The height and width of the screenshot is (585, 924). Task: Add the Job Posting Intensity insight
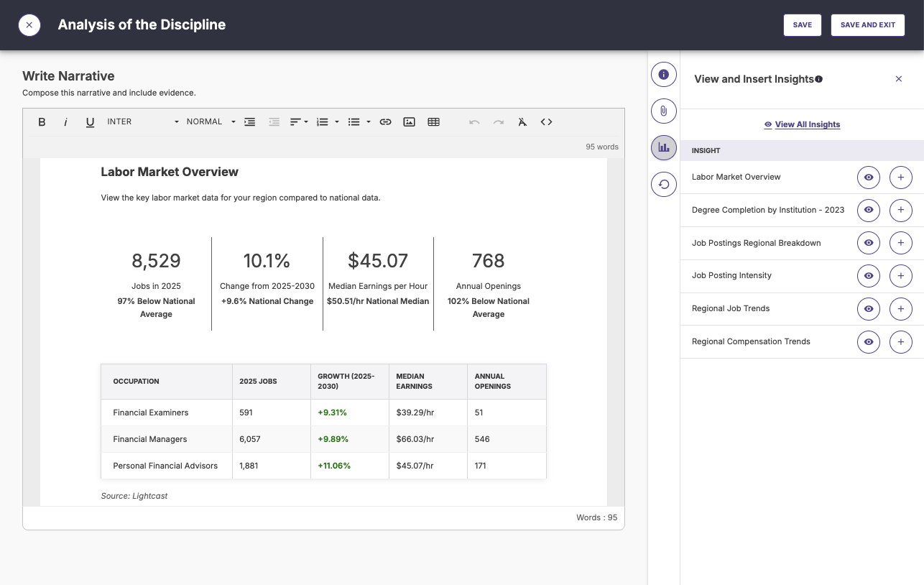[901, 275]
